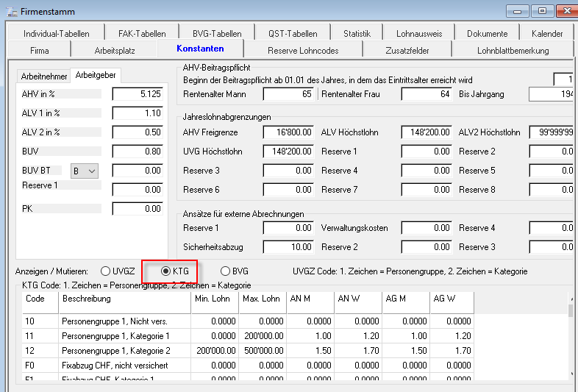Switch to the Lohnausweis tab
Viewport: 578px width, 392px height.
(419, 34)
